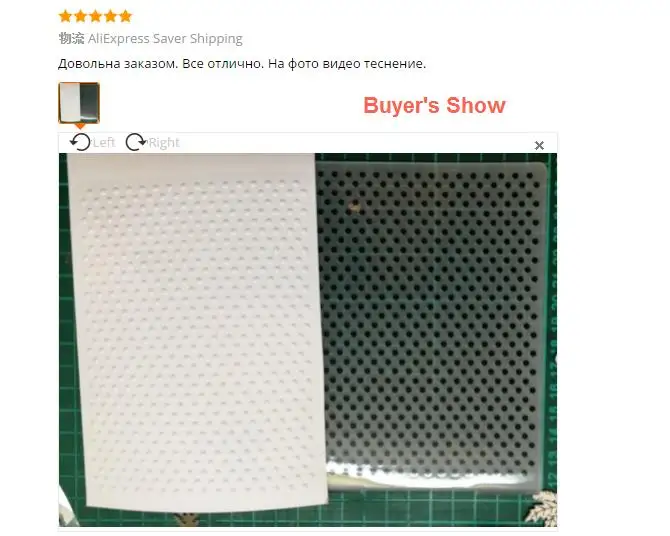The height and width of the screenshot is (536, 670).
Task: Select the second orange rating star
Action: pyautogui.click(x=80, y=16)
